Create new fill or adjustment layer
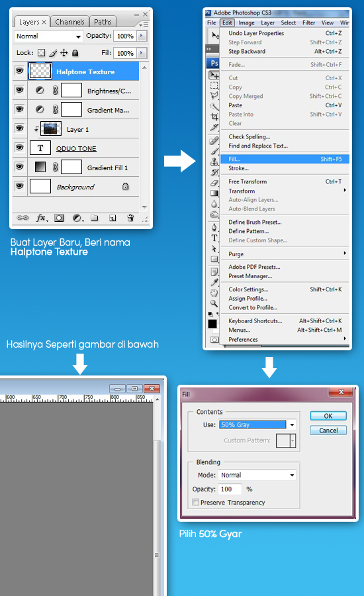The image size is (364, 596). point(78,218)
